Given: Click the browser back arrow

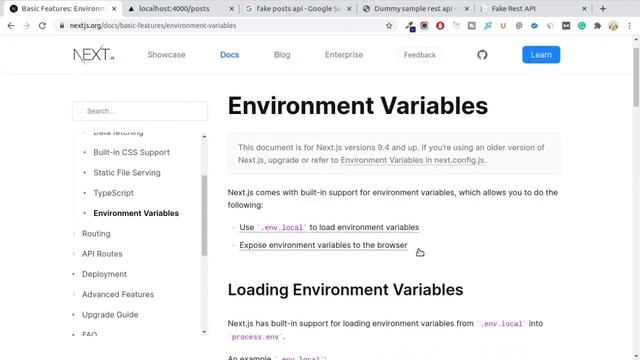Looking at the screenshot, I should (11, 25).
